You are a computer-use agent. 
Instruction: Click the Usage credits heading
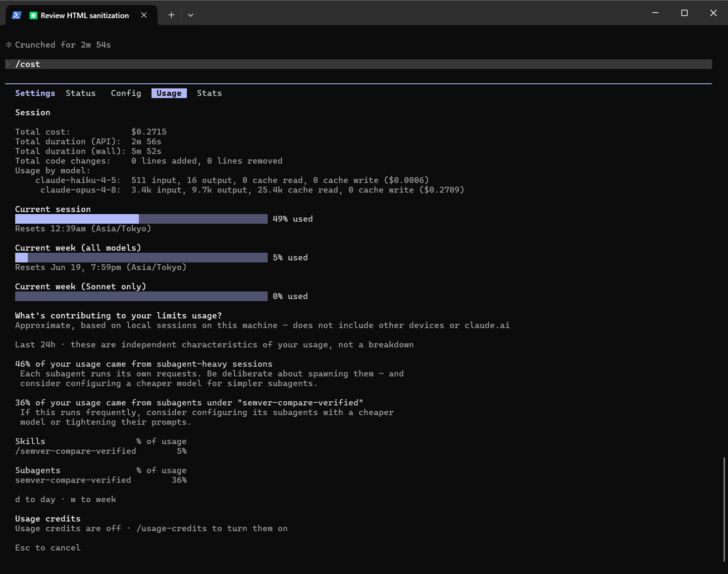click(x=48, y=519)
